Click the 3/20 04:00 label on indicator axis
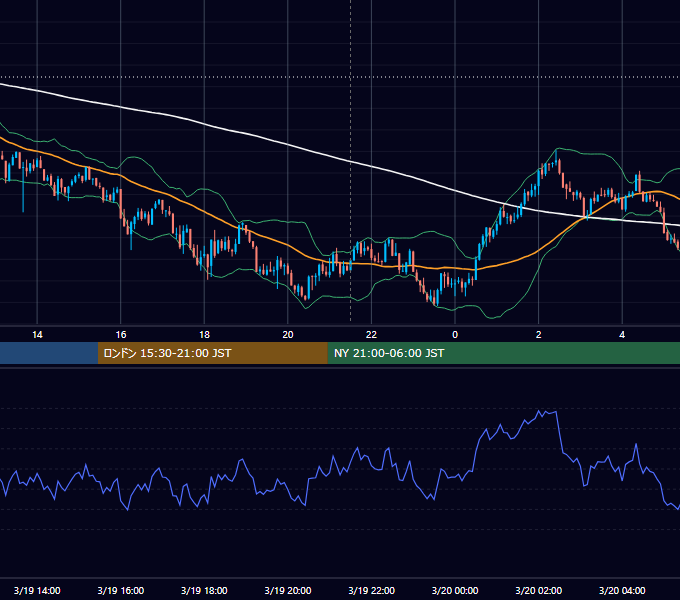The image size is (680, 600). 622,590
